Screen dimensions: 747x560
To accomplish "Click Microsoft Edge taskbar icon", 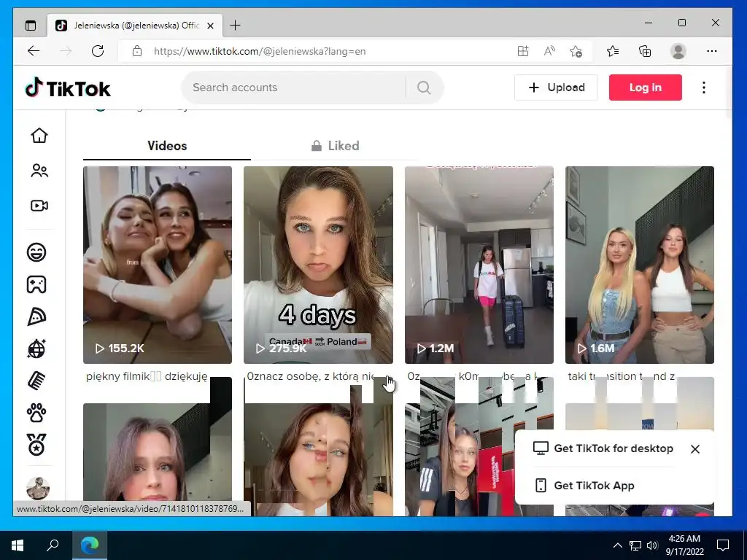I will click(90, 545).
